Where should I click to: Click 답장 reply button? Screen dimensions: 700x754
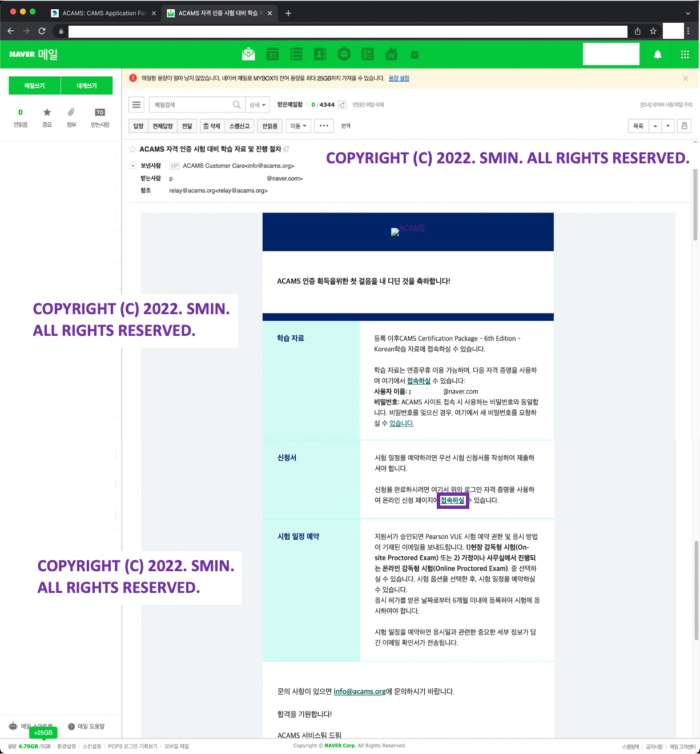tap(139, 126)
